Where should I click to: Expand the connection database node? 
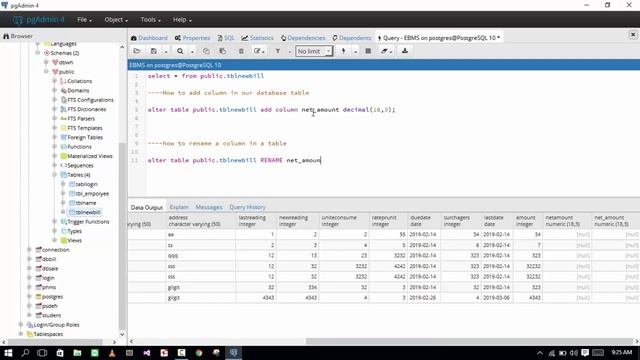(29, 249)
